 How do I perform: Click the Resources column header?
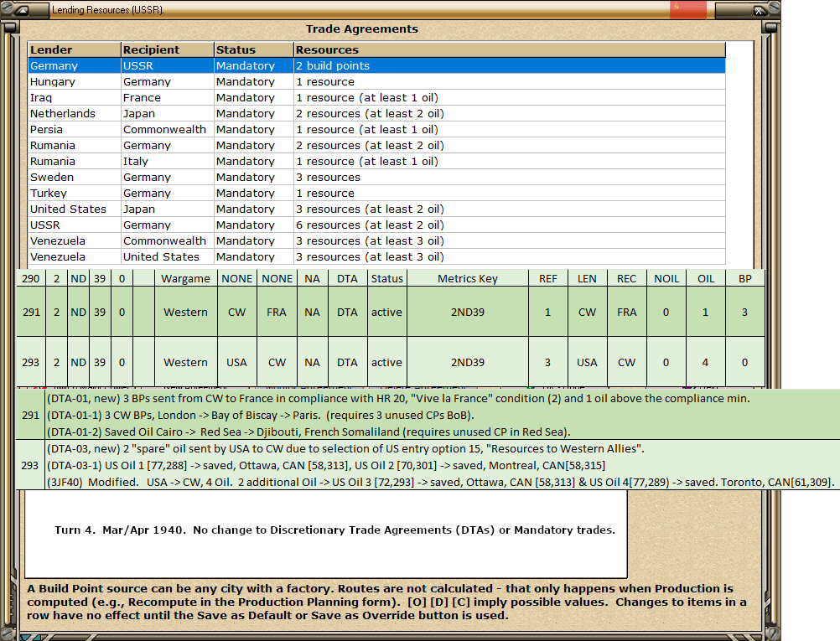click(x=510, y=49)
